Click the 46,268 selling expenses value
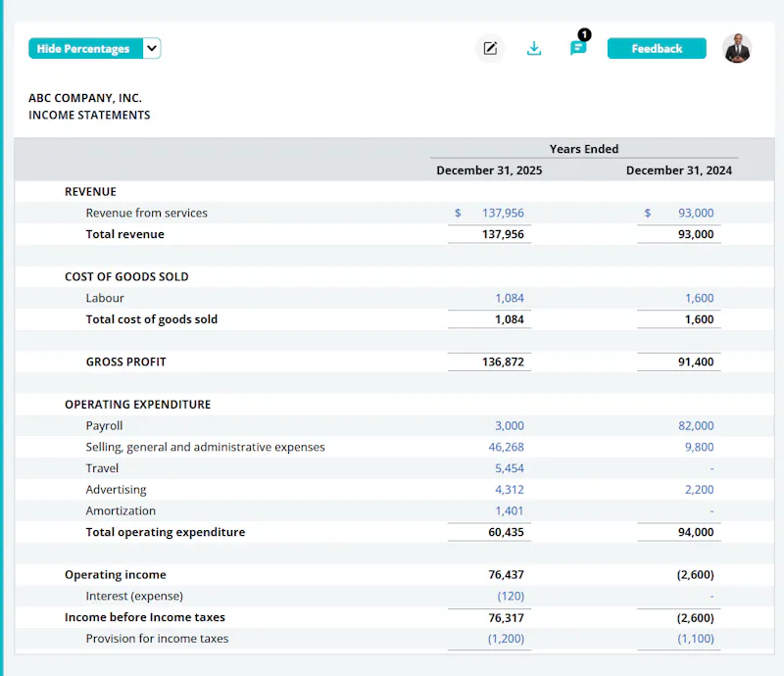 (506, 447)
